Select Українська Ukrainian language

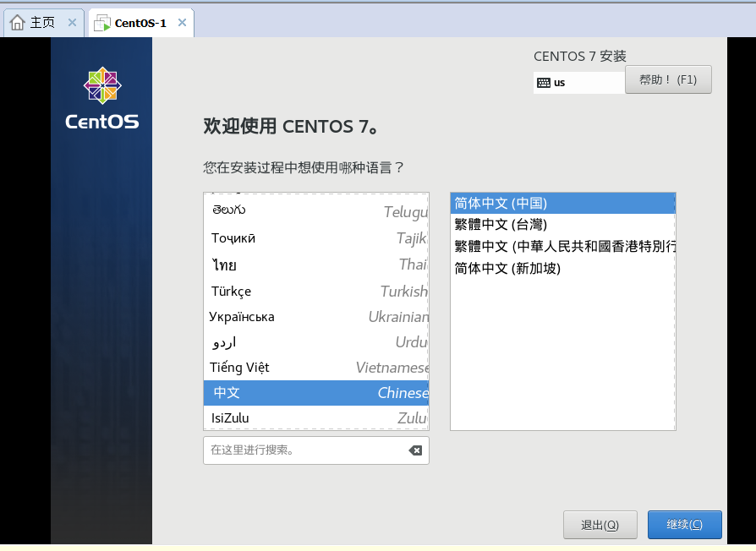(315, 316)
